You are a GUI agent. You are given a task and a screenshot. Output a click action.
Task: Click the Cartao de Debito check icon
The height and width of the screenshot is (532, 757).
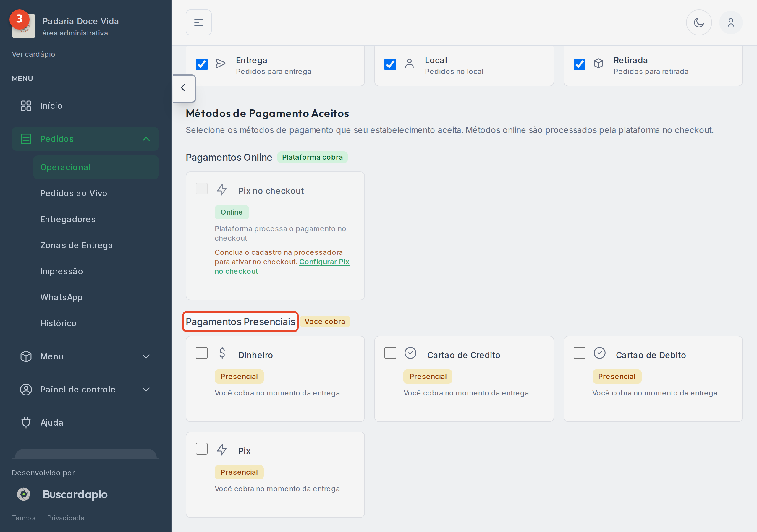(599, 353)
